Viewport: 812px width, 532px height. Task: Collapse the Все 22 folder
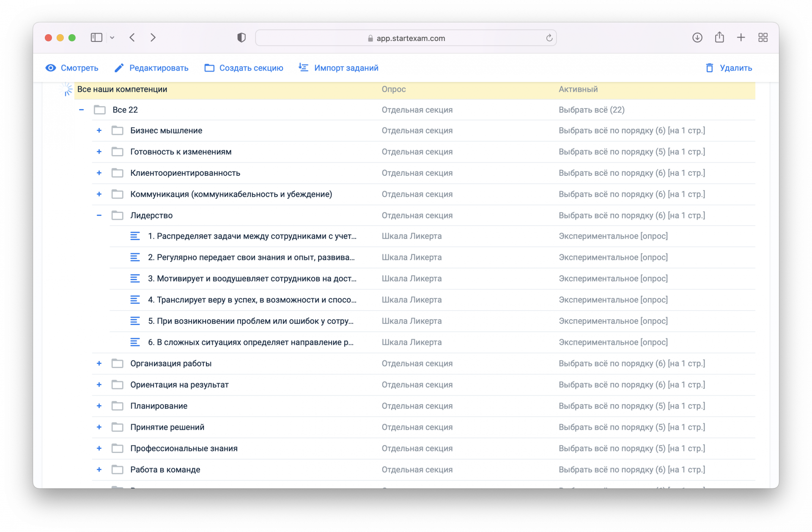point(81,110)
